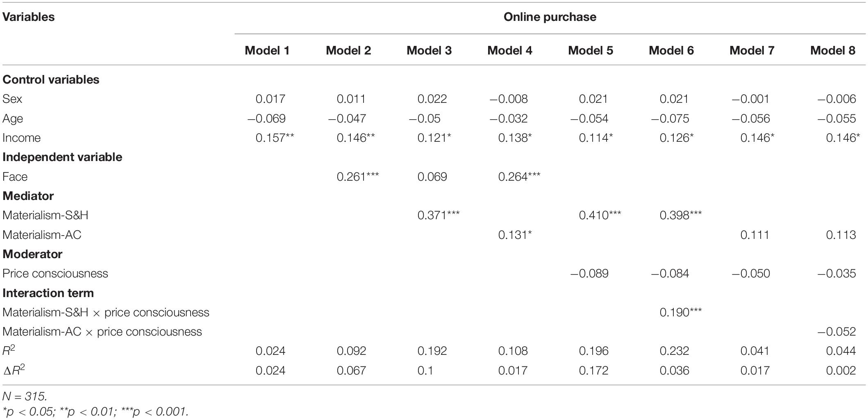Select the Price consciousness row label
The image size is (868, 420).
pos(55,273)
